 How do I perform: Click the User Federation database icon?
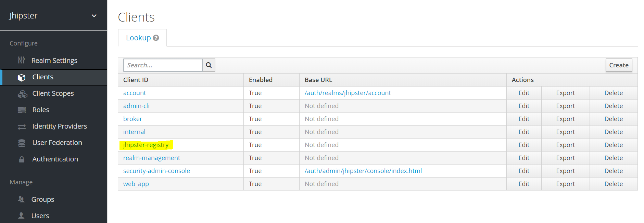pyautogui.click(x=21, y=143)
